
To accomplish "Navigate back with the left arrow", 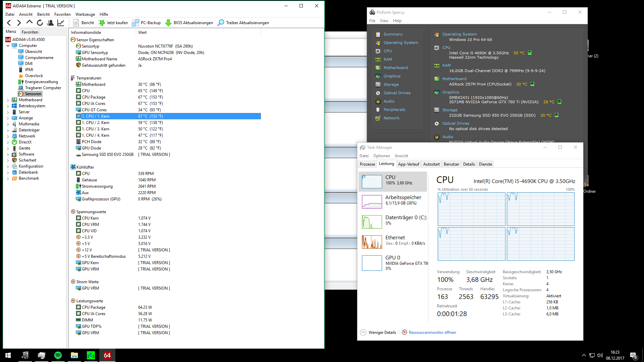I will tap(9, 23).
